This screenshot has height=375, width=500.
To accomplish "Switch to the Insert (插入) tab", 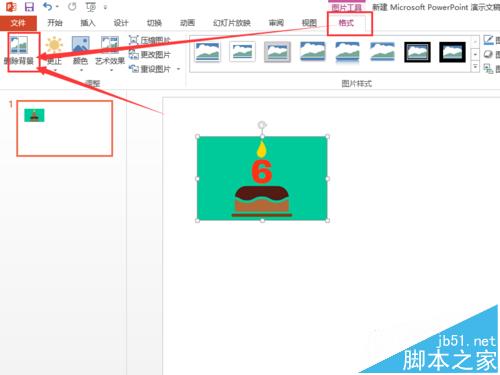I will pos(88,23).
